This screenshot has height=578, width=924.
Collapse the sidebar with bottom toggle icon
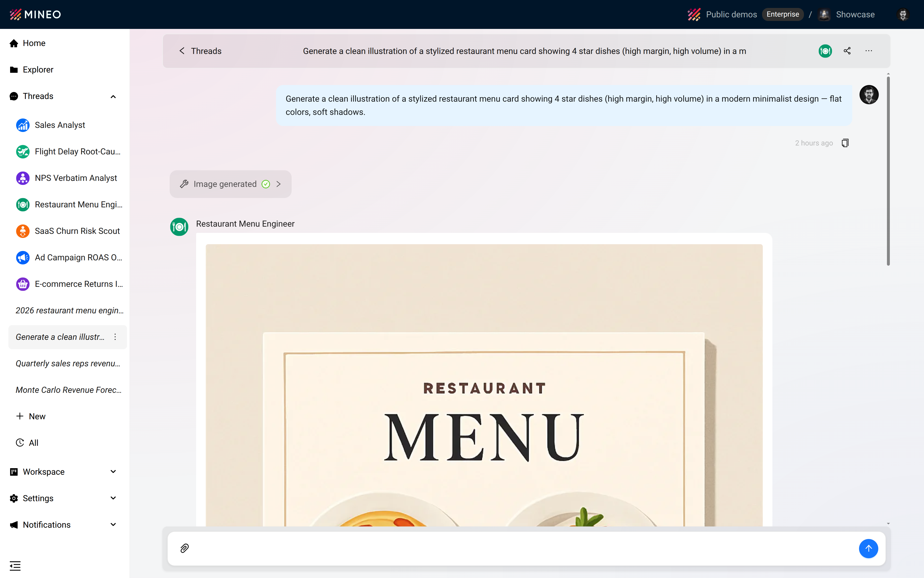[15, 566]
